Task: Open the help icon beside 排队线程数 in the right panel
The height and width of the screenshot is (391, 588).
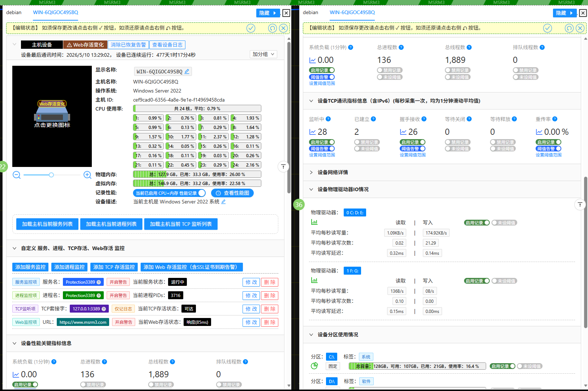Action: [542, 47]
